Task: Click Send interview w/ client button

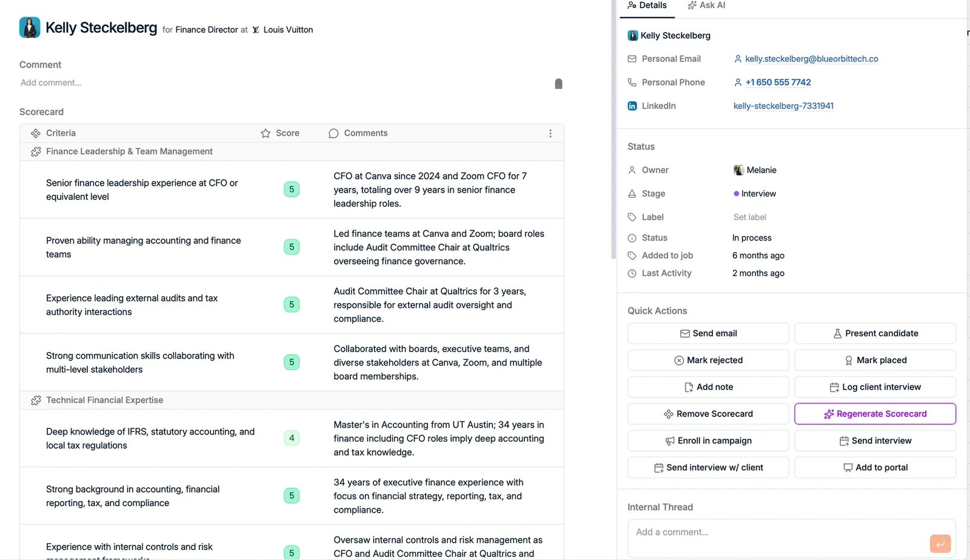Action: click(x=708, y=468)
